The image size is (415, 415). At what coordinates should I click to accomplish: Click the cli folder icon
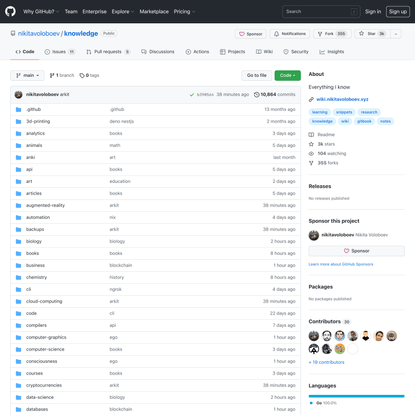[x=19, y=289]
